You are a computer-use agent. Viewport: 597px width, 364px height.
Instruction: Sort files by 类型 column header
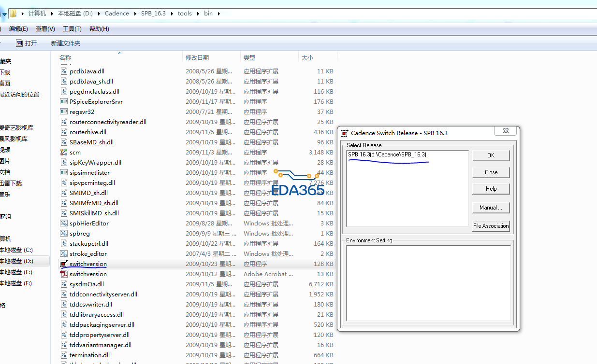[x=249, y=57]
